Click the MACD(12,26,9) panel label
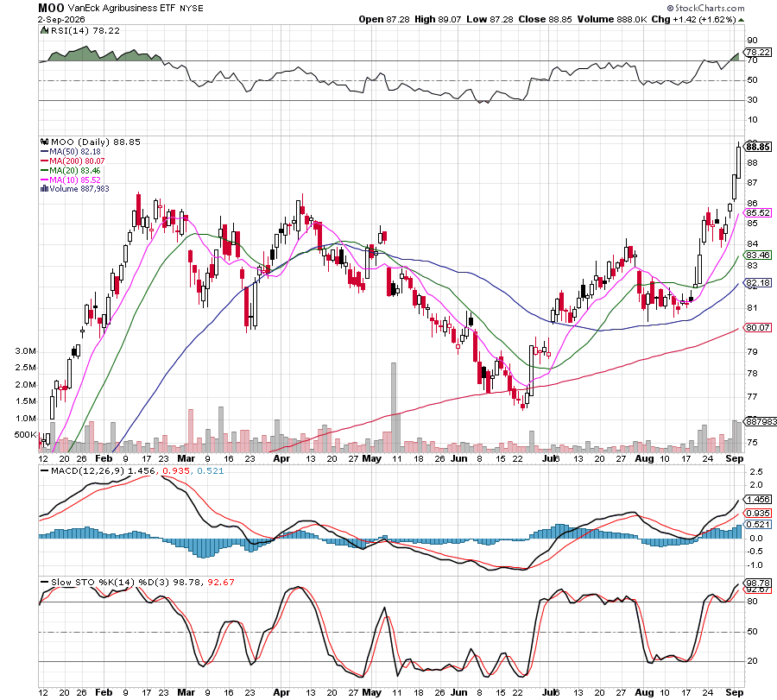777x700 pixels. [88, 470]
